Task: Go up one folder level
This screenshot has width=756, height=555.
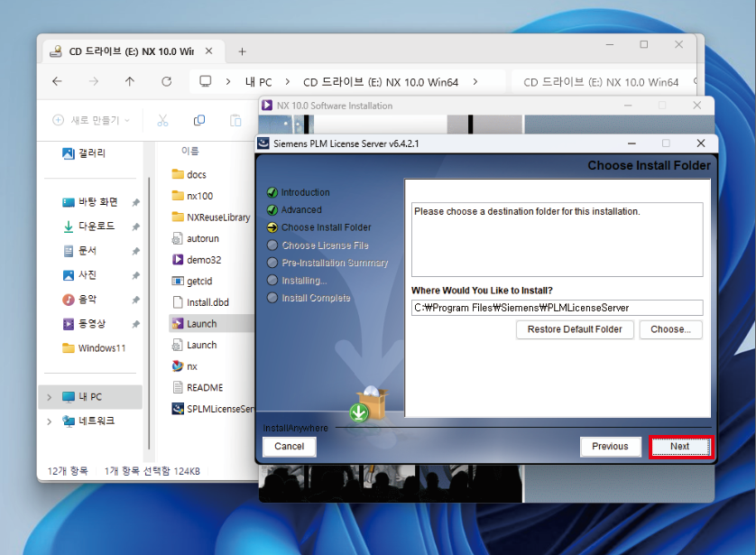Action: click(130, 81)
